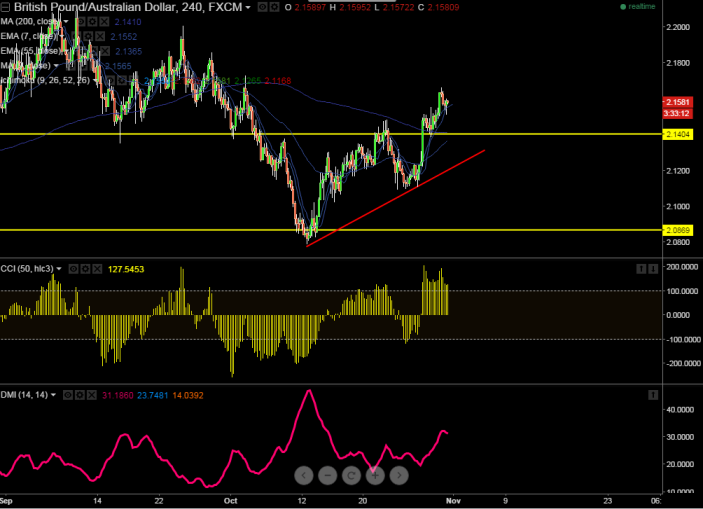
Task: Remove the CCI indicator
Action: click(x=97, y=269)
